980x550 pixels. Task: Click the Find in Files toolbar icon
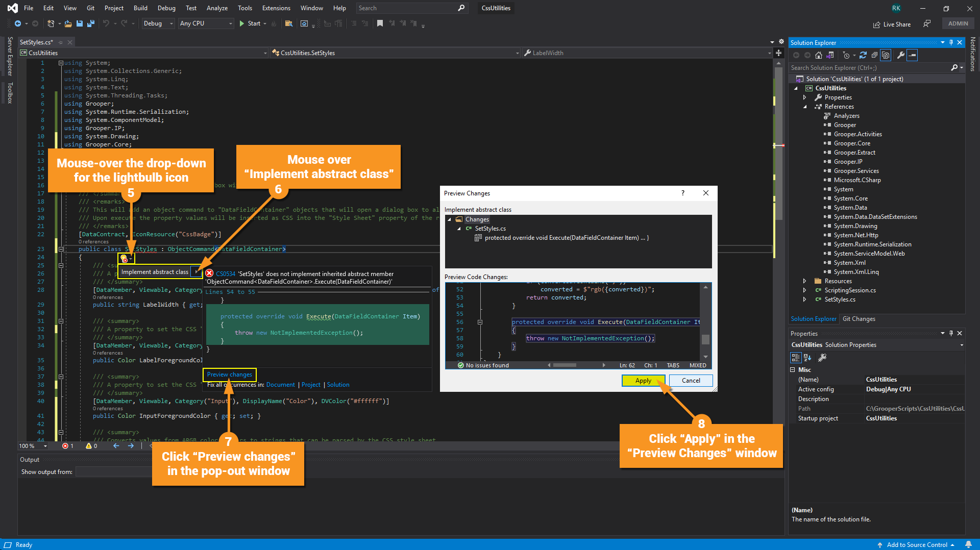288,23
